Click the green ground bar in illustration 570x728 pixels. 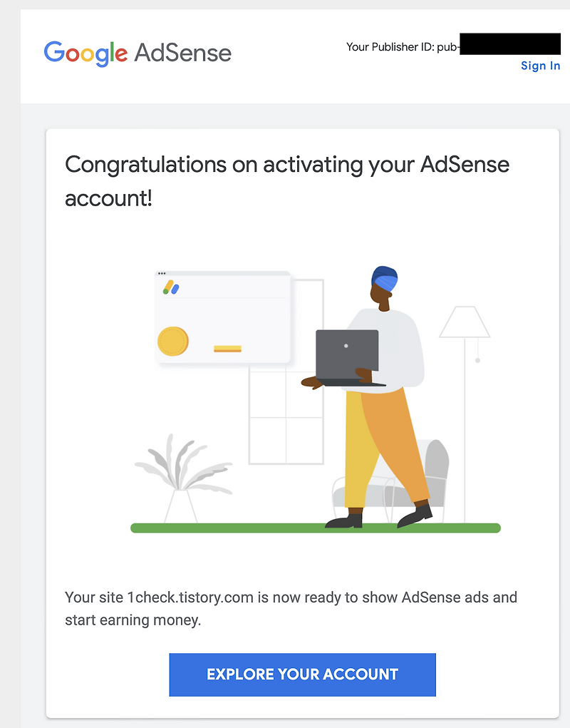coord(316,528)
